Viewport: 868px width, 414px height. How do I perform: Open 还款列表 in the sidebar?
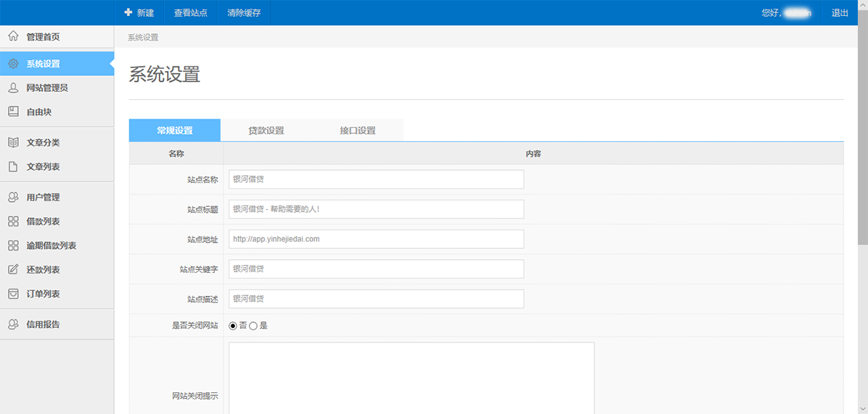pos(57,269)
